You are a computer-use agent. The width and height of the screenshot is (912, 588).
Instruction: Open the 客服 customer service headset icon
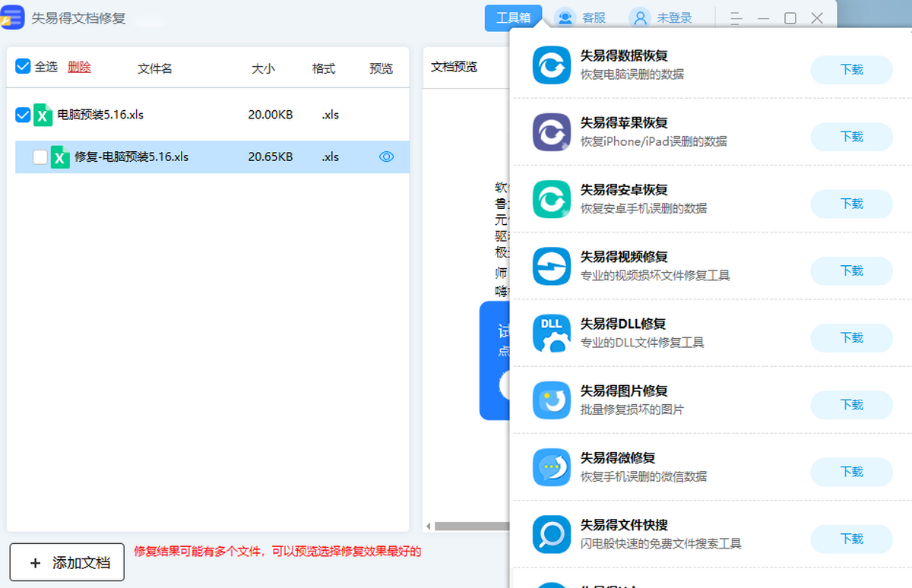[x=565, y=17]
